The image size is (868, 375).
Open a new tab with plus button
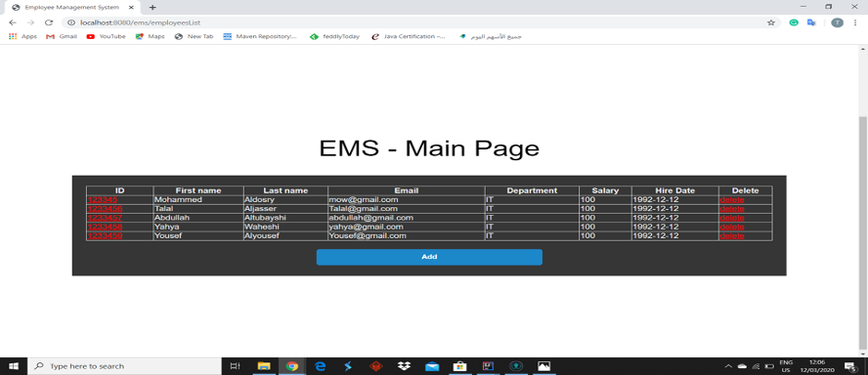(x=152, y=7)
